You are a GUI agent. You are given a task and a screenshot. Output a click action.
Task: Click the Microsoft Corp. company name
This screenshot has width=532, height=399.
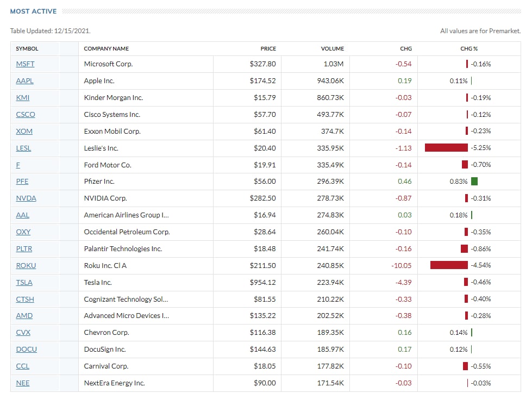coord(108,64)
